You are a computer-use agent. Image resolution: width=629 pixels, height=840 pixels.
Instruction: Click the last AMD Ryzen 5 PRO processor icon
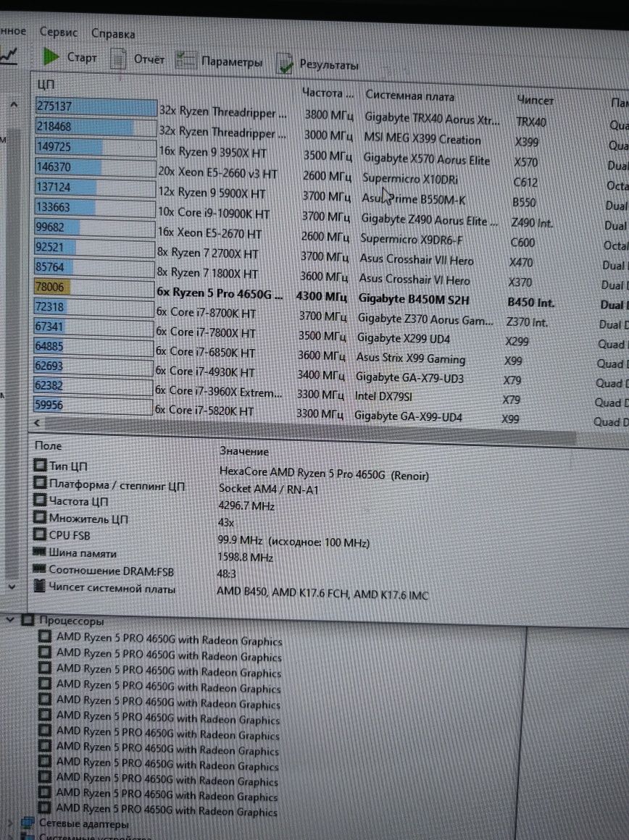(x=45, y=807)
